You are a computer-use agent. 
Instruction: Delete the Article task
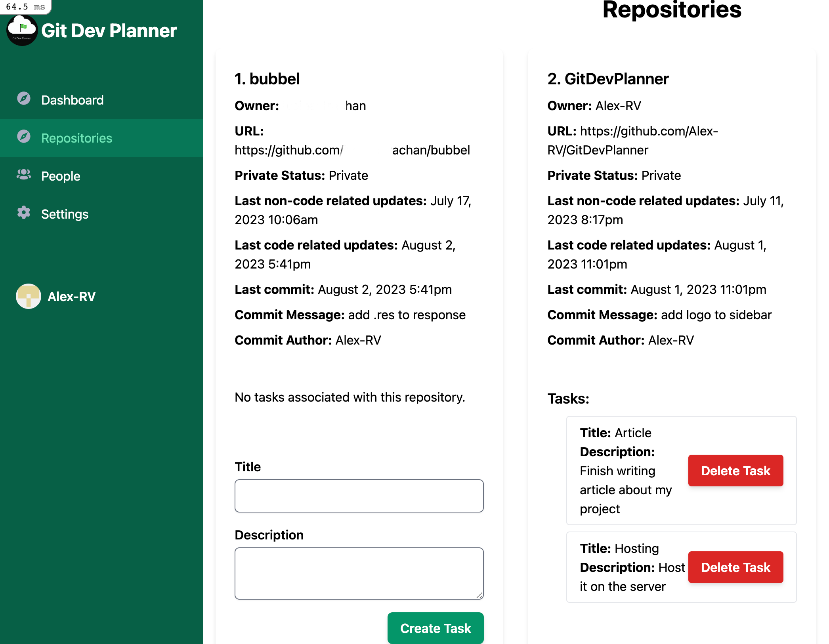(x=735, y=471)
